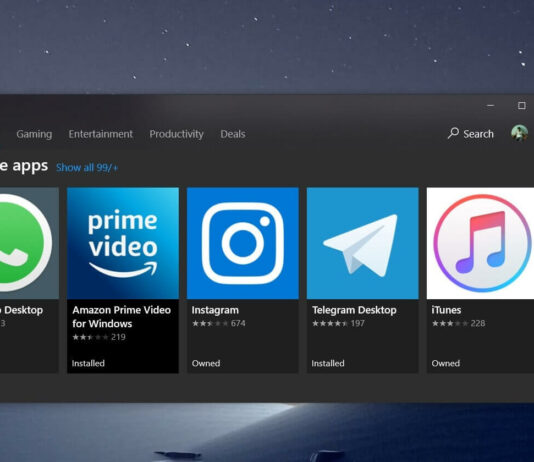Click the Show all 99+ link
Image resolution: width=534 pixels, height=462 pixels.
click(x=87, y=168)
